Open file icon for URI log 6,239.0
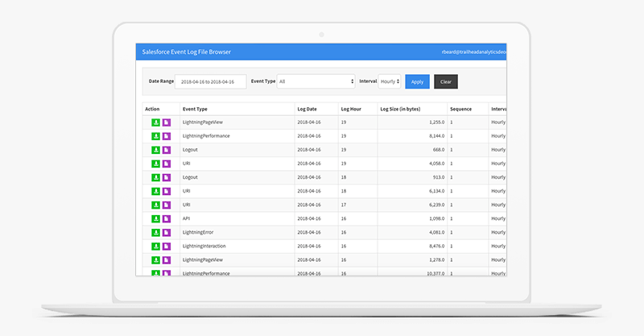The image size is (644, 336). click(x=167, y=205)
